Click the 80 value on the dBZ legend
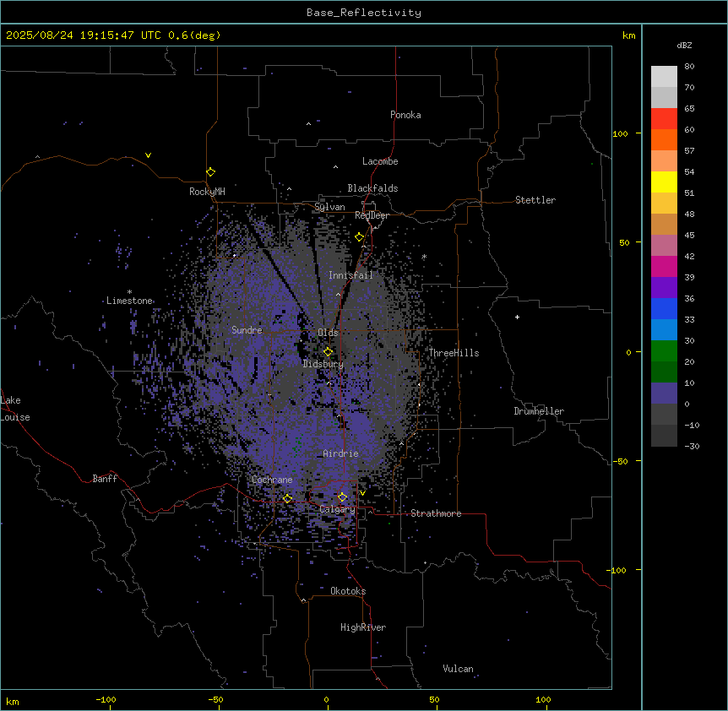 [x=689, y=67]
